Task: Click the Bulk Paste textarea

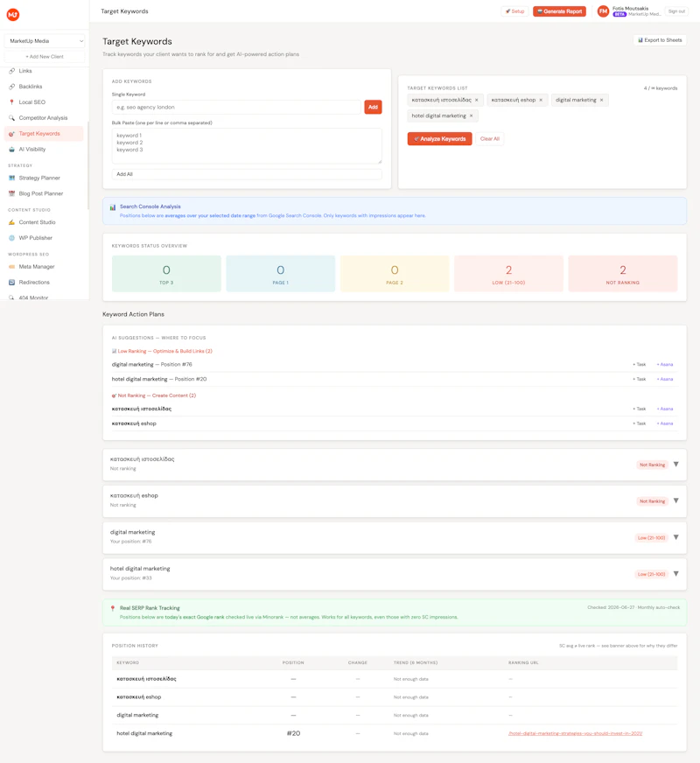Action: click(x=247, y=146)
